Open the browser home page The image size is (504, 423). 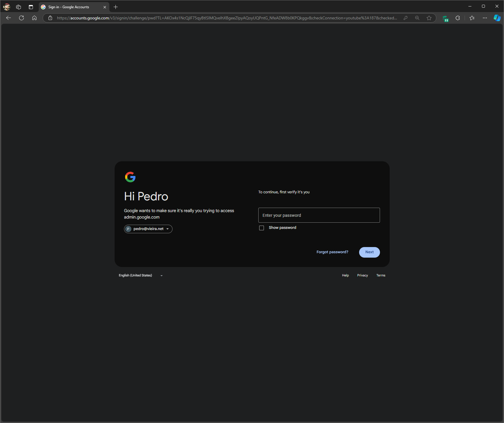coord(34,18)
